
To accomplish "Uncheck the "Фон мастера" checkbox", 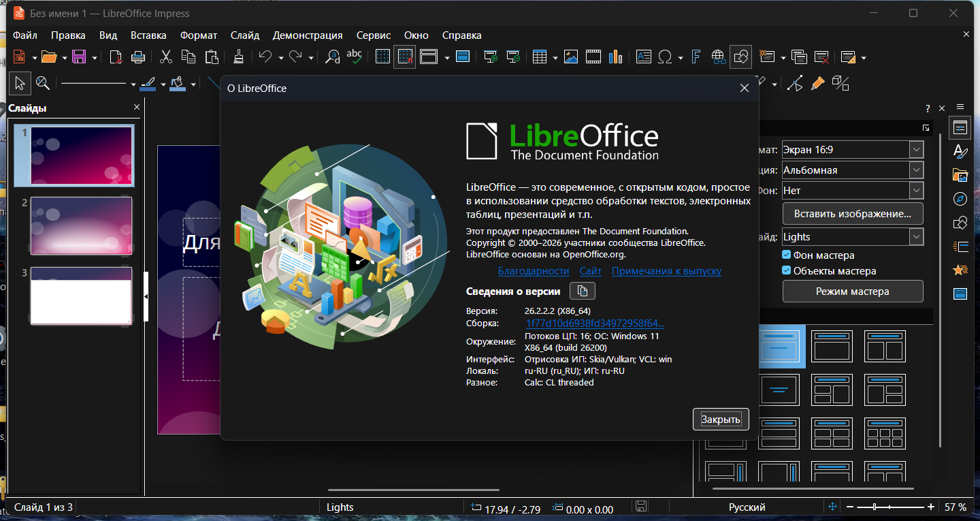I will click(x=787, y=255).
